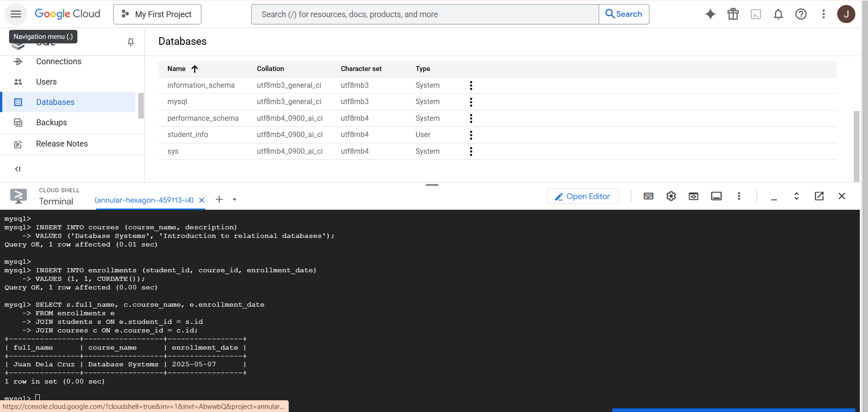Select the annular-hexagon-459113-i4 terminal tab
This screenshot has height=412, width=868.
point(144,200)
